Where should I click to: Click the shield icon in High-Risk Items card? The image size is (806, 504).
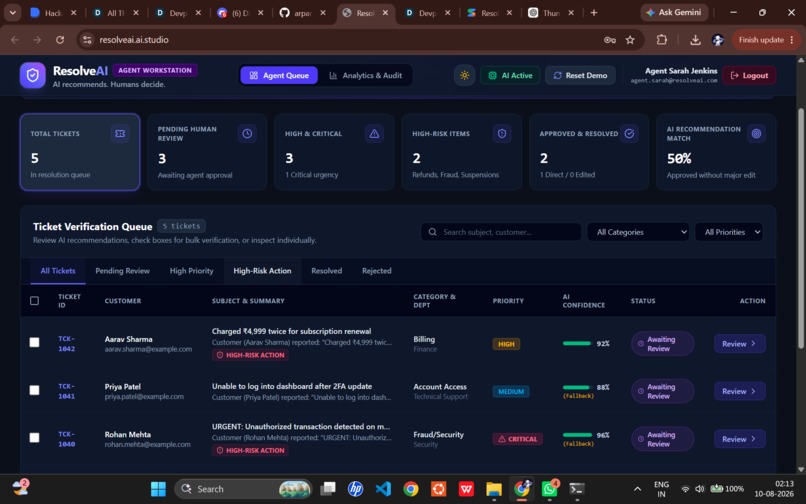(x=502, y=134)
